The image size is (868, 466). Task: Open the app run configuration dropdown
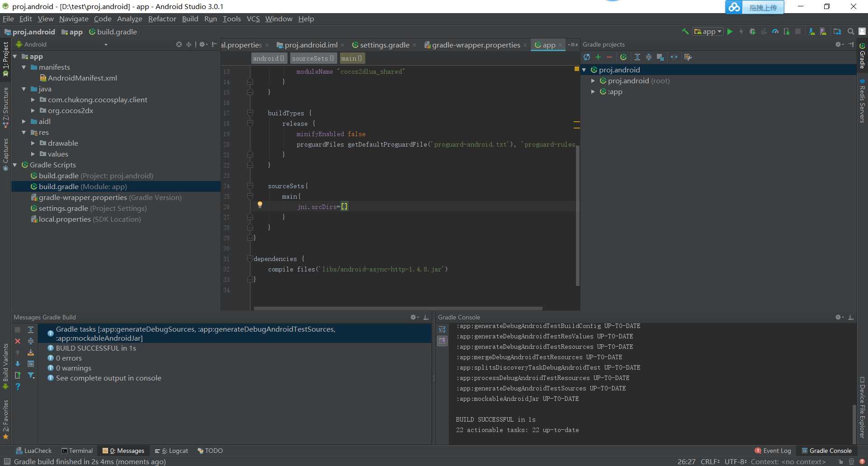point(708,31)
